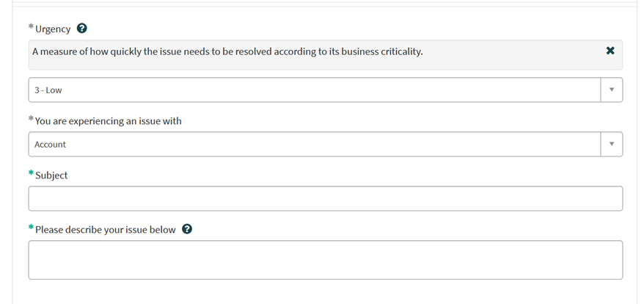Click the "Urgency" field label
The width and height of the screenshot is (644, 304).
click(53, 29)
